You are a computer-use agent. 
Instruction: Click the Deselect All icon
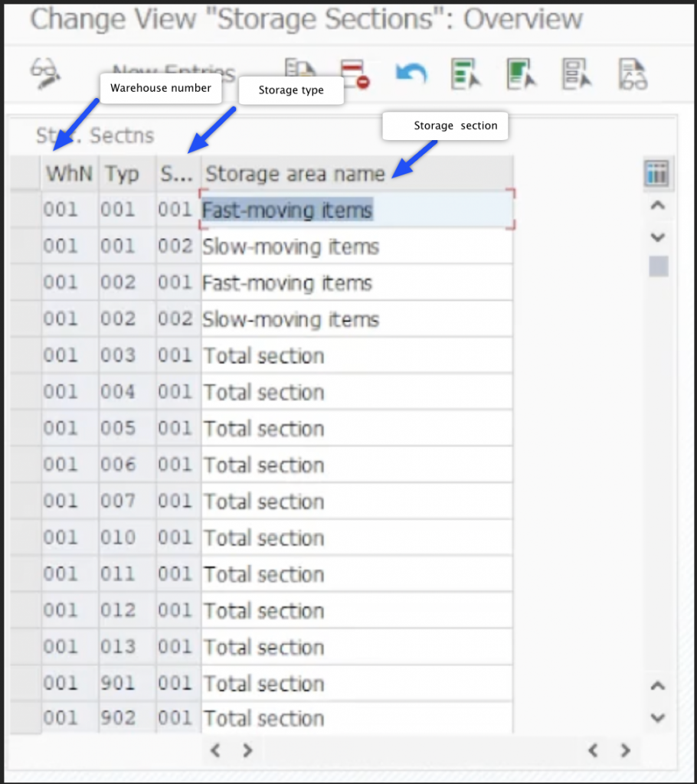[x=576, y=74]
